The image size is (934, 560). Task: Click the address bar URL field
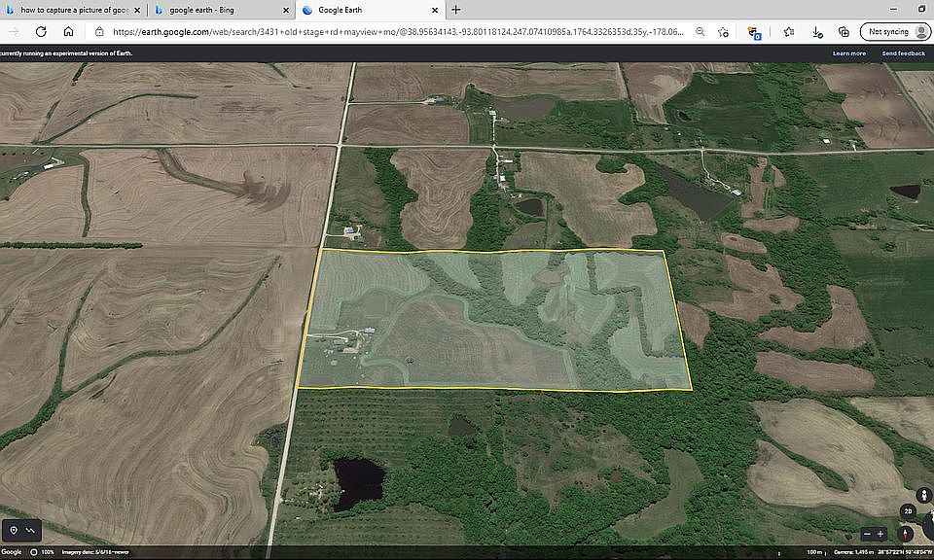pos(389,31)
